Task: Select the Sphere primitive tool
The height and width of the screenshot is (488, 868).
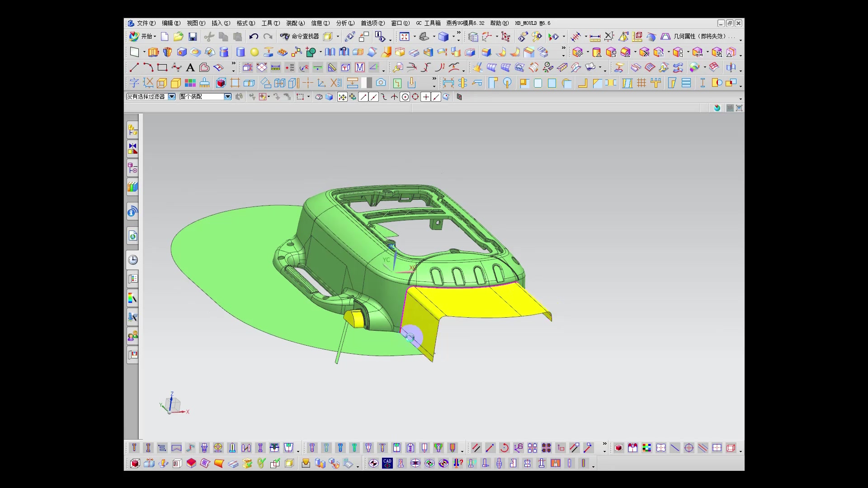Action: [x=255, y=52]
